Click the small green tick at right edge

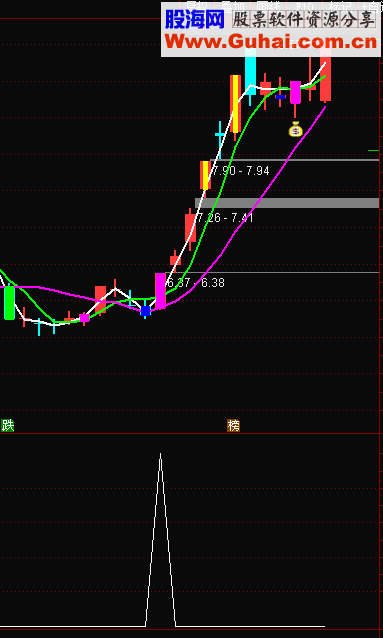coord(373,151)
